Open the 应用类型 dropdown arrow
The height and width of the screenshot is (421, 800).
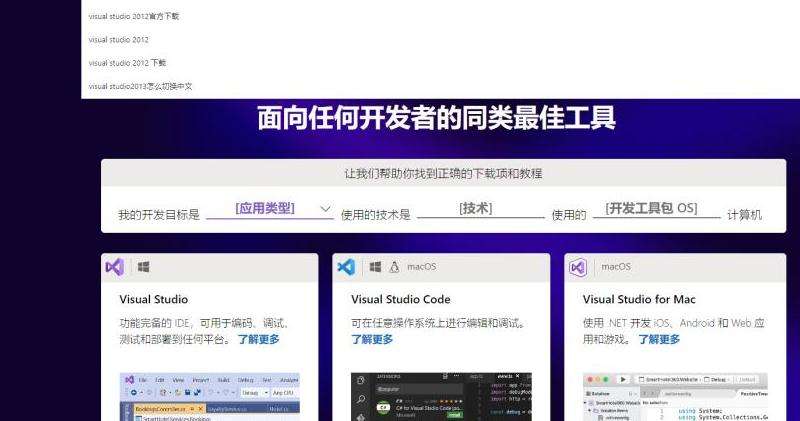(325, 209)
